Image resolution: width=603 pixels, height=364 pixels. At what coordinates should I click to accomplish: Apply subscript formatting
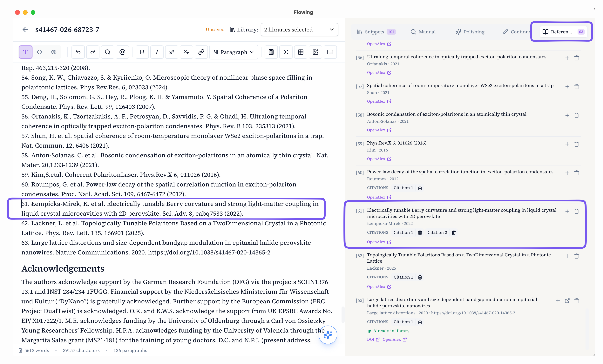coord(186,52)
